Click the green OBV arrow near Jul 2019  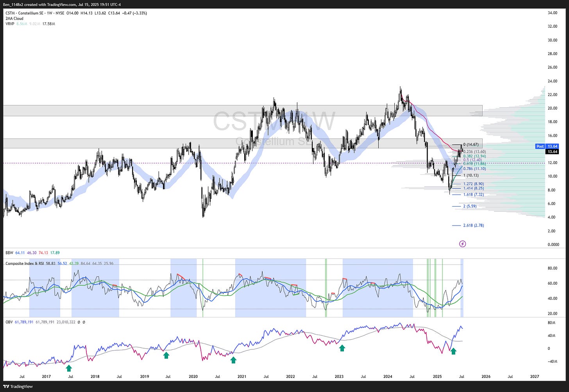click(166, 355)
